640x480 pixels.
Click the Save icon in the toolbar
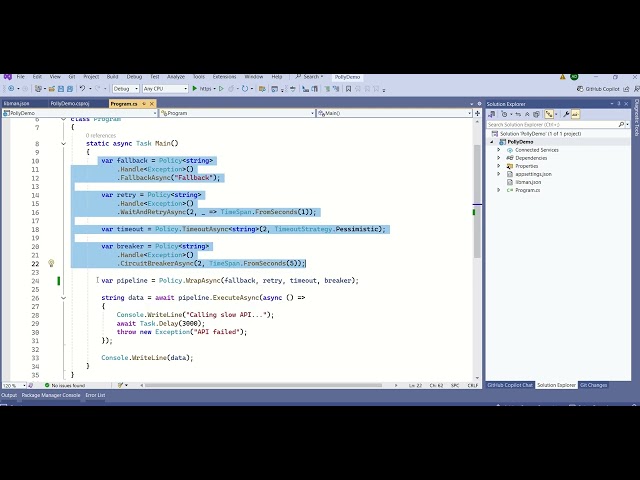61,89
